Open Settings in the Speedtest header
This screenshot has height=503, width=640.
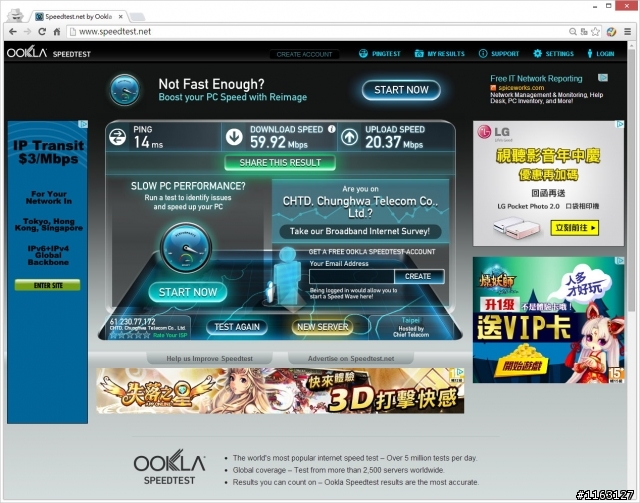tap(553, 53)
